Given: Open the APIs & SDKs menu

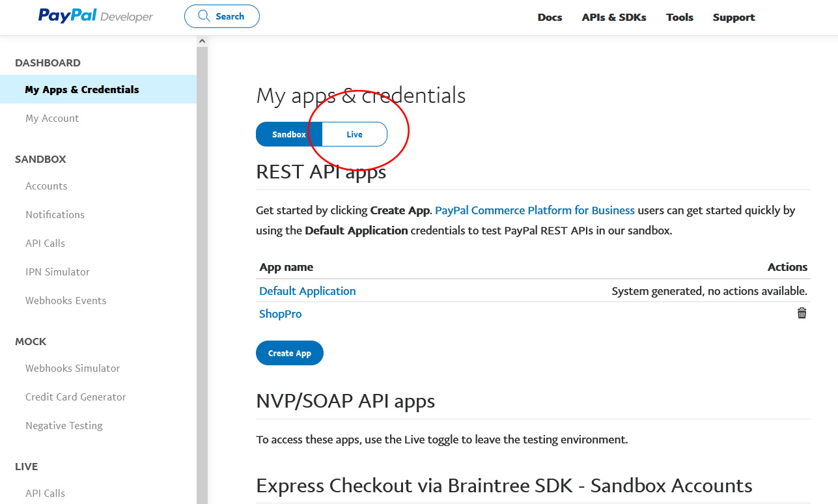Looking at the screenshot, I should (x=614, y=18).
